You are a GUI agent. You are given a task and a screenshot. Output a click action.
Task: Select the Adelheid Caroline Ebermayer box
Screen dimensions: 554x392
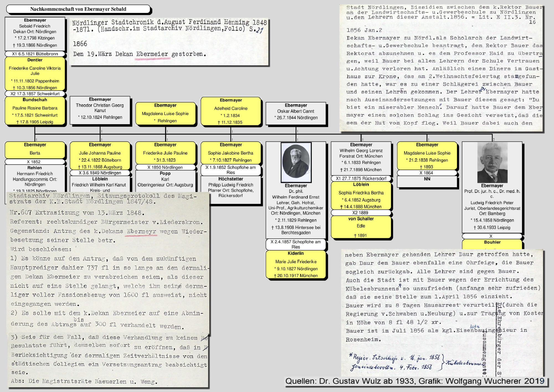(x=231, y=111)
